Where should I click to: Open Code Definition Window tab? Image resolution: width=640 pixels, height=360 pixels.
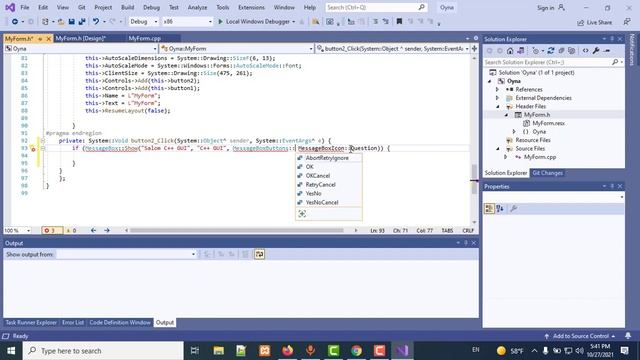(120, 322)
